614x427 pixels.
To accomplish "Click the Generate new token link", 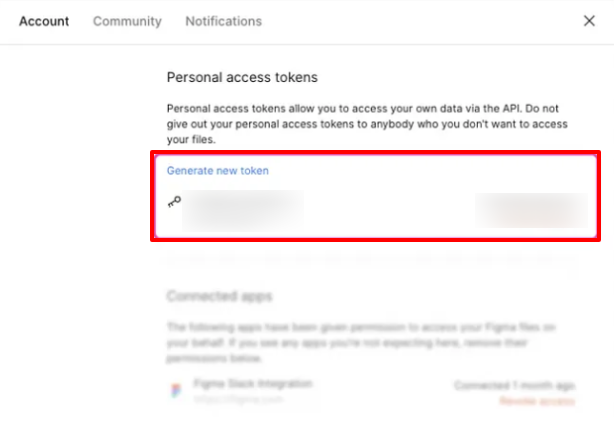I will click(x=217, y=171).
